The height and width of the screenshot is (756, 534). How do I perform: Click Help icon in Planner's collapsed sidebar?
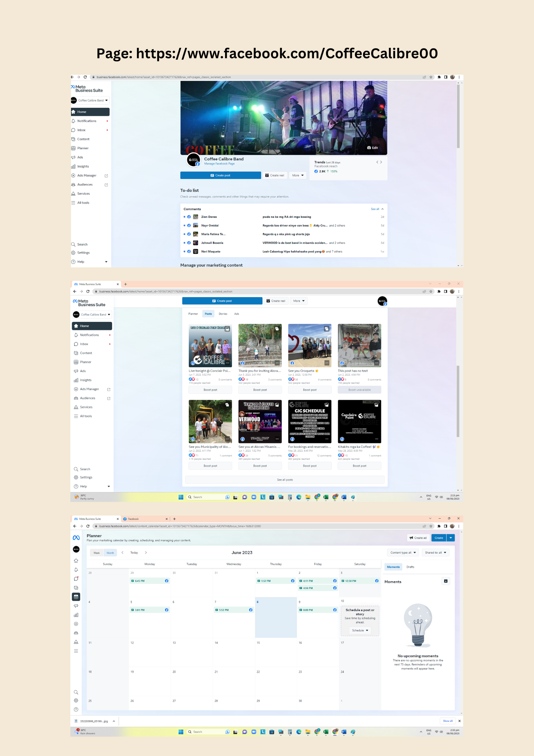[x=76, y=709]
